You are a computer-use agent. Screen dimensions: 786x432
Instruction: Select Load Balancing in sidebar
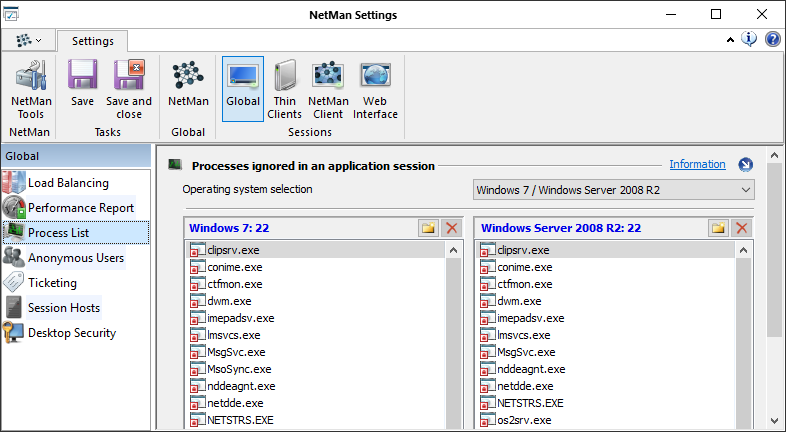[x=68, y=183]
